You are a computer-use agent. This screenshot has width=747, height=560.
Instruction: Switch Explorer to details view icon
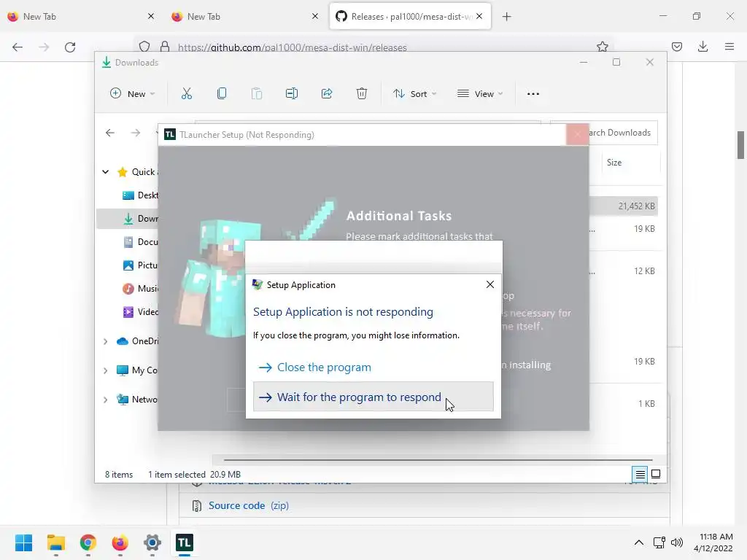pos(640,474)
